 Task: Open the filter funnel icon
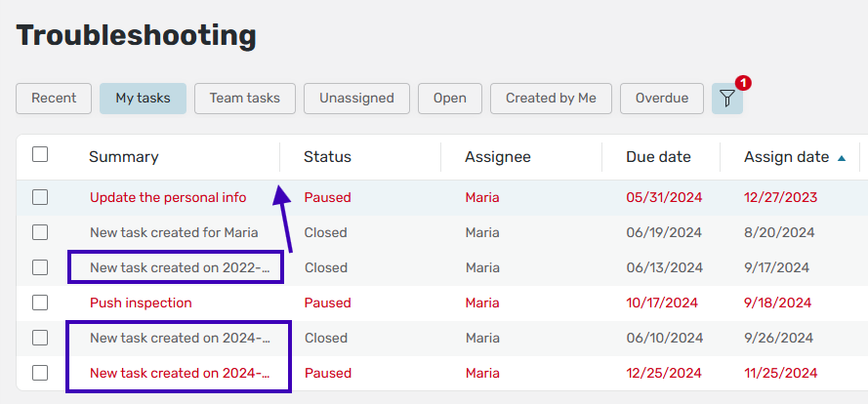[726, 99]
